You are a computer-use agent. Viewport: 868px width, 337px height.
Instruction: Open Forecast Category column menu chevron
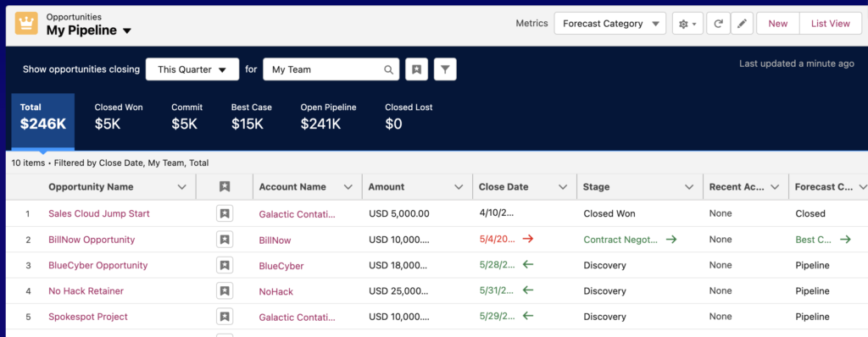click(862, 187)
